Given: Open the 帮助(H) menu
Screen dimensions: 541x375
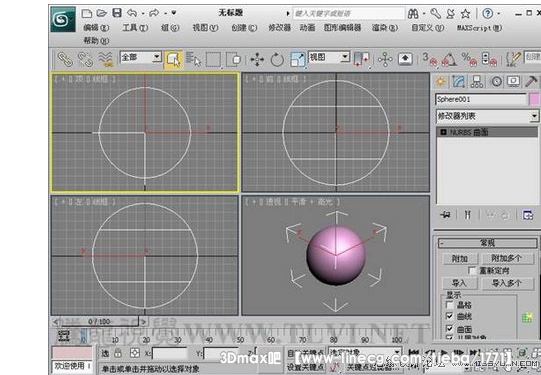Looking at the screenshot, I should click(96, 41).
